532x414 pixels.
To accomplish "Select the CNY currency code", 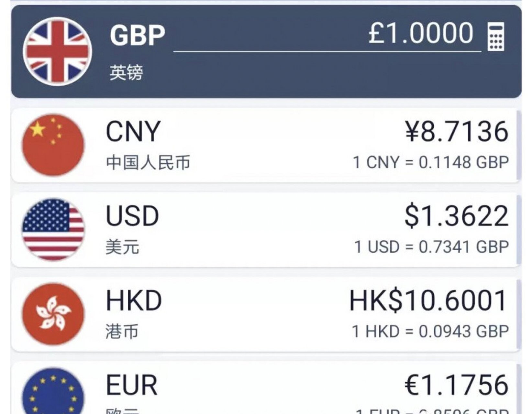I will [133, 131].
